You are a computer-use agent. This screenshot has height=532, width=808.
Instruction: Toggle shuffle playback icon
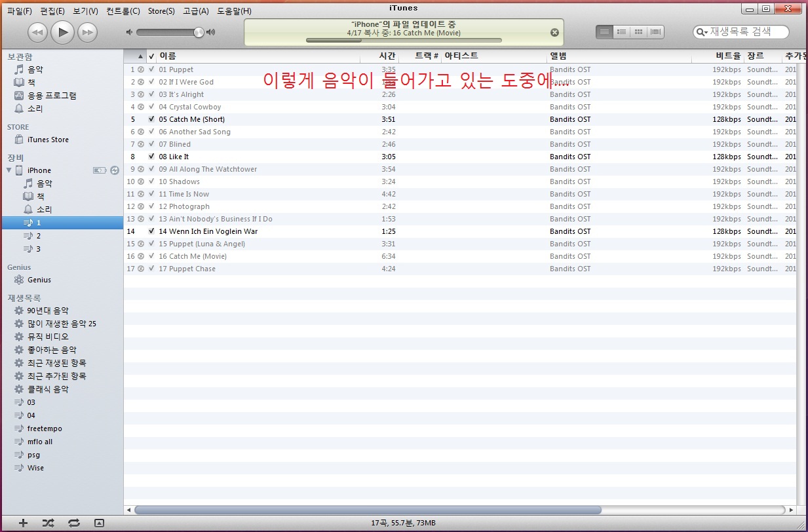[48, 523]
